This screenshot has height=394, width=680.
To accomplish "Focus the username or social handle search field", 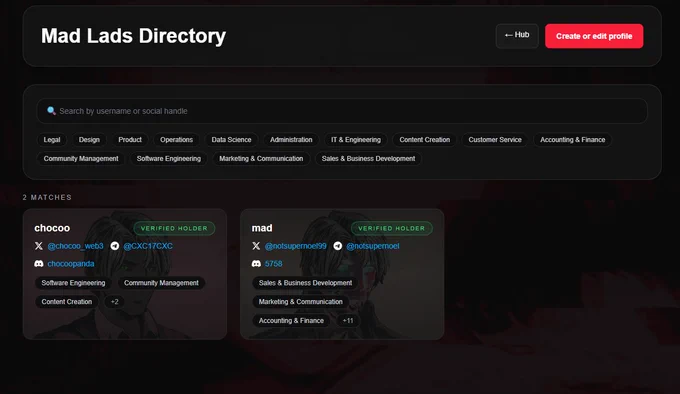I will [x=342, y=111].
